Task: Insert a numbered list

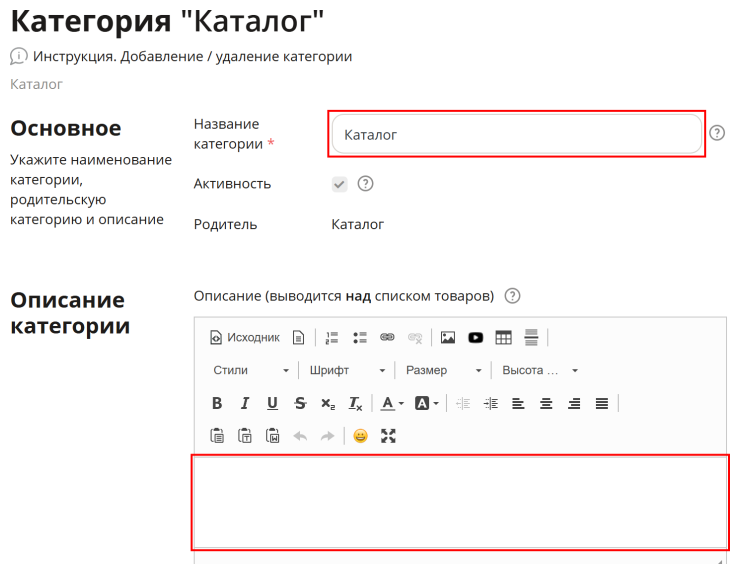Action: click(x=332, y=338)
